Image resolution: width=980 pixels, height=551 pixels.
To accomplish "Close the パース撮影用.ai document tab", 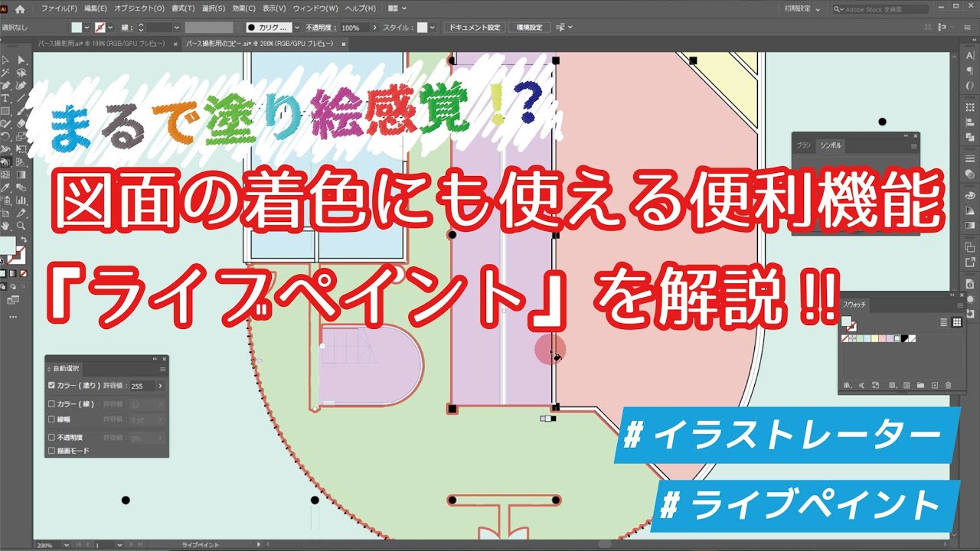I will pos(175,44).
